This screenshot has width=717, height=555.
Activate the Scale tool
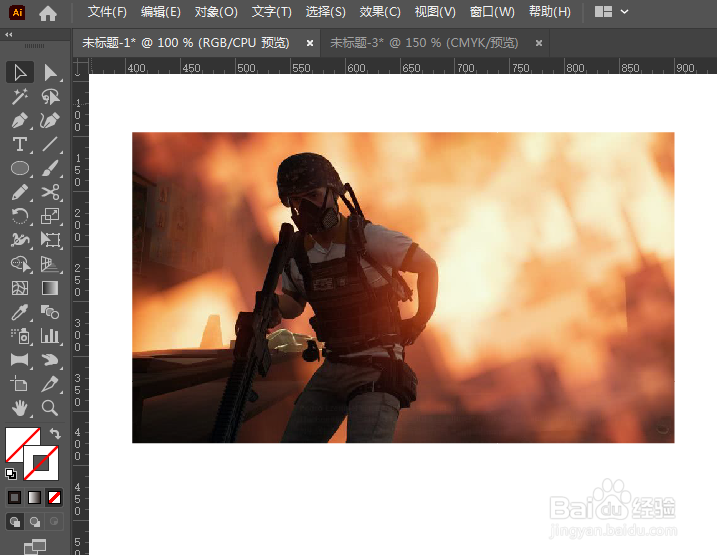[x=50, y=216]
